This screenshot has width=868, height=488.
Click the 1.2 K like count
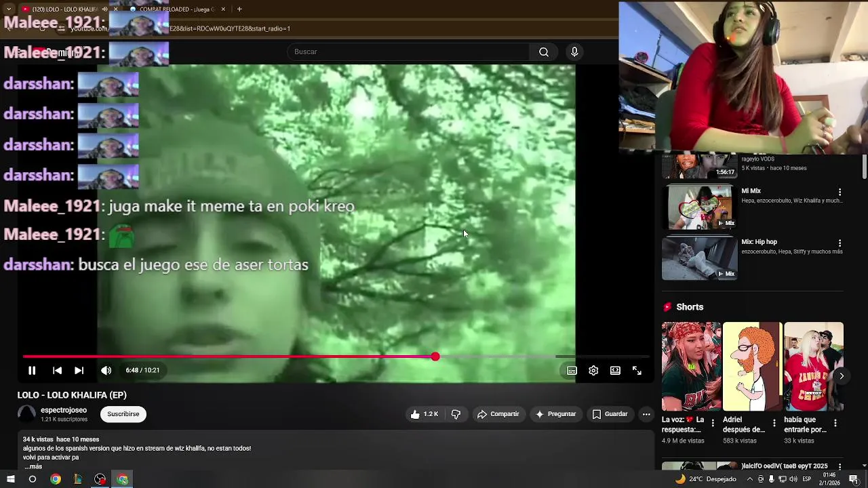click(x=431, y=414)
